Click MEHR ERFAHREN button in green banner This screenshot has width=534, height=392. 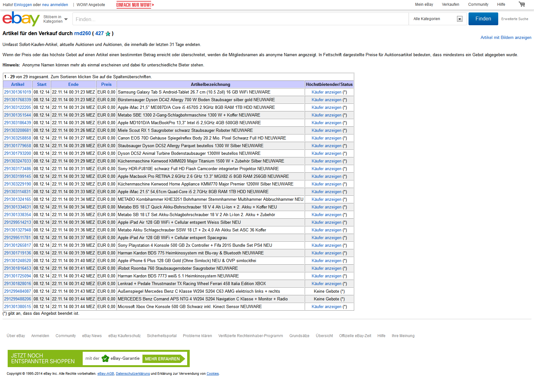pyautogui.click(x=164, y=359)
